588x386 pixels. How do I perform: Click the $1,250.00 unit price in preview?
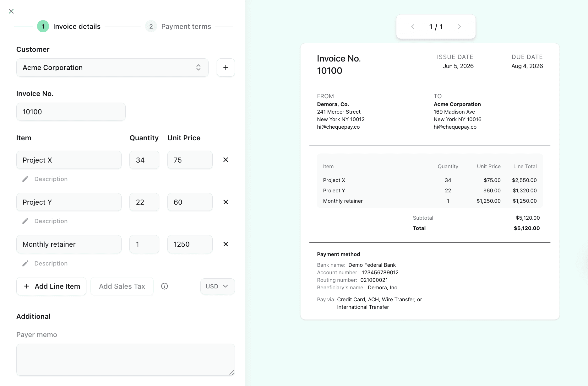(x=488, y=201)
